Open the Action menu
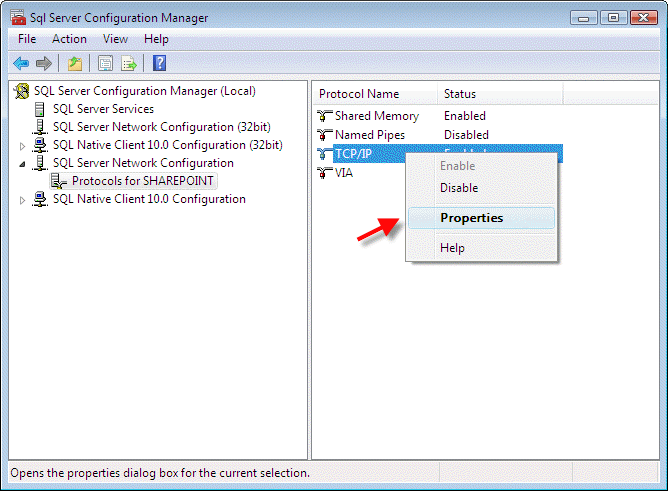 point(69,39)
